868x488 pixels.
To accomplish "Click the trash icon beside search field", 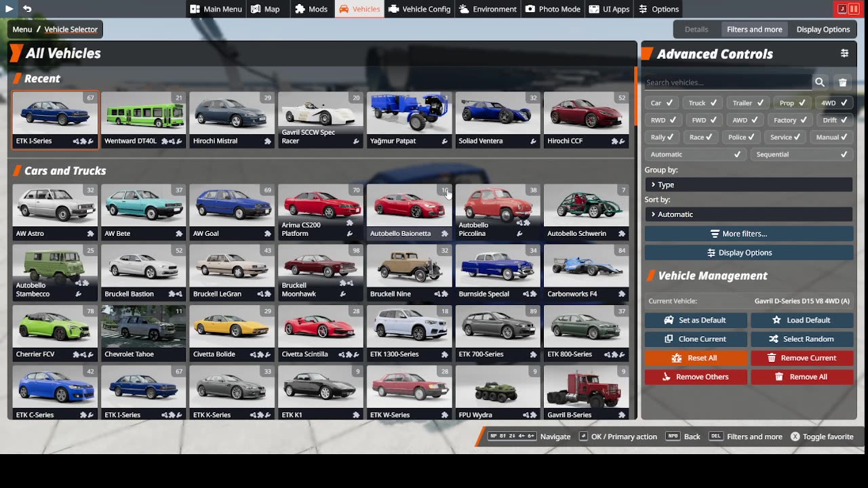I will 843,82.
